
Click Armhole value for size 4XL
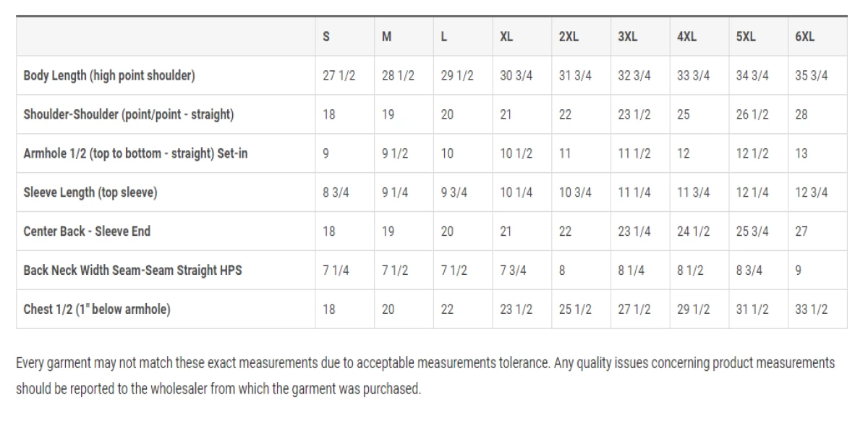coord(683,153)
